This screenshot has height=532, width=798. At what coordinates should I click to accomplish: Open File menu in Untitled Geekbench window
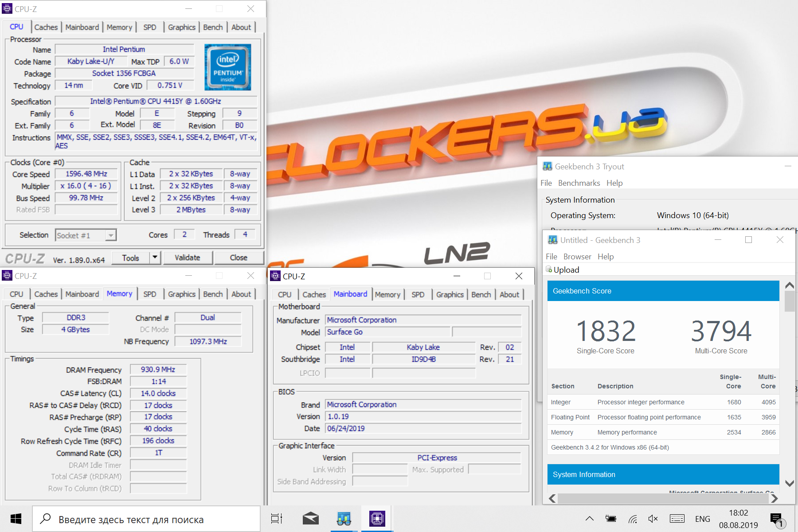552,256
